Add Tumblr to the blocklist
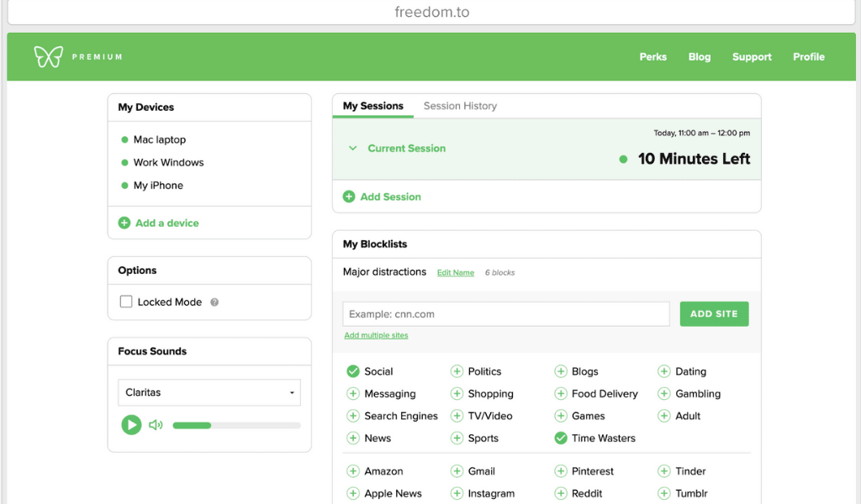Screen dimensions: 861x504 click(664, 493)
